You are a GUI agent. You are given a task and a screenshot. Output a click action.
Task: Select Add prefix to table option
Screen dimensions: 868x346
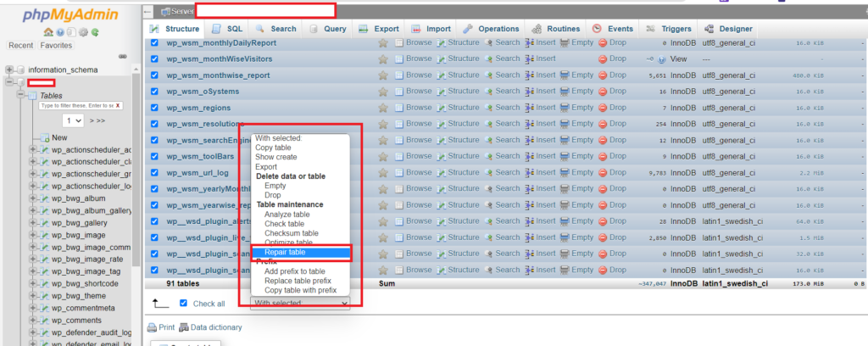pos(294,271)
